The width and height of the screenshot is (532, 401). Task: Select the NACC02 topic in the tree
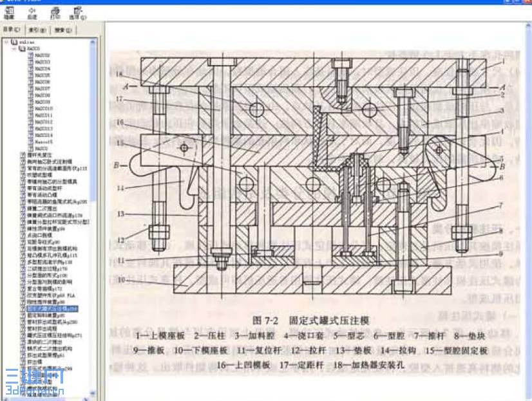coord(43,55)
